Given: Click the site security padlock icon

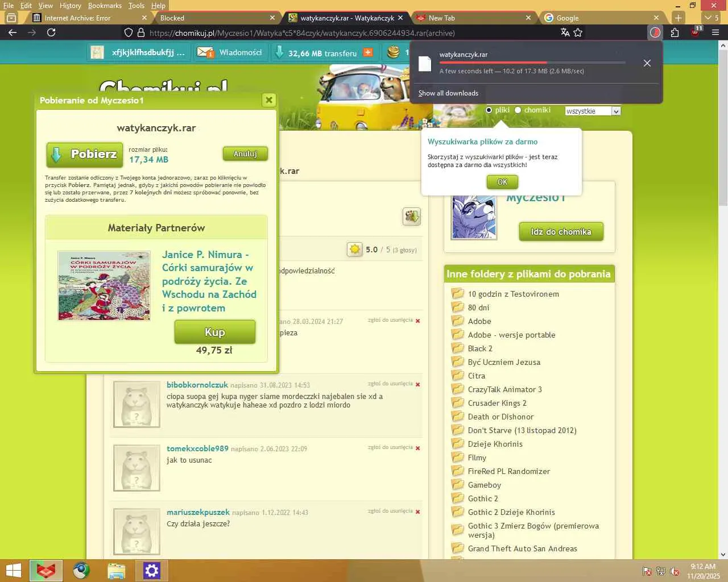Looking at the screenshot, I should pos(141,32).
